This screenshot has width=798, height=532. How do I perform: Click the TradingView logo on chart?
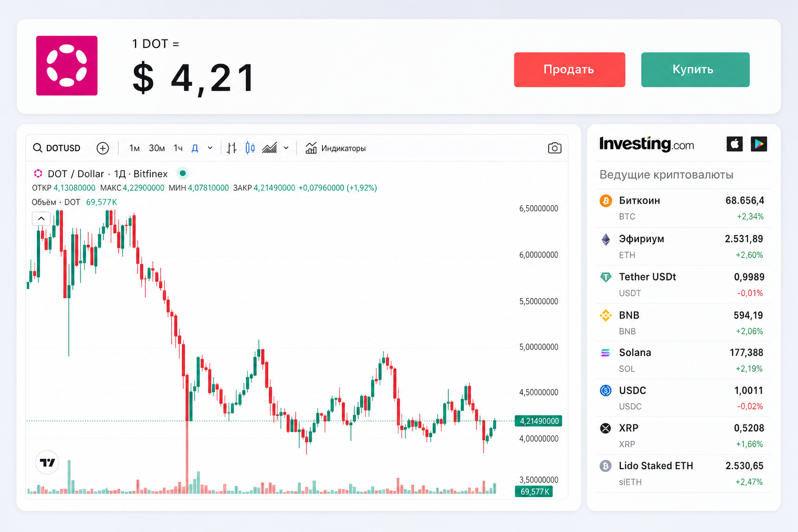tap(47, 462)
